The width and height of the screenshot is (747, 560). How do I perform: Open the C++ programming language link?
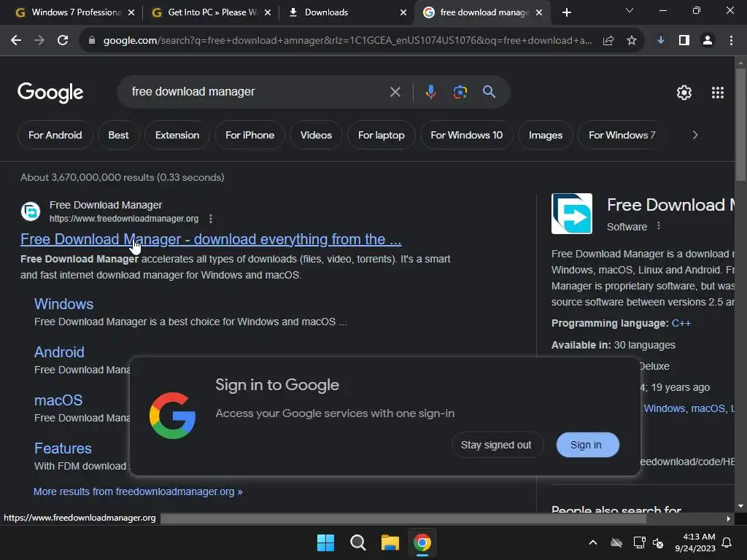click(x=681, y=323)
